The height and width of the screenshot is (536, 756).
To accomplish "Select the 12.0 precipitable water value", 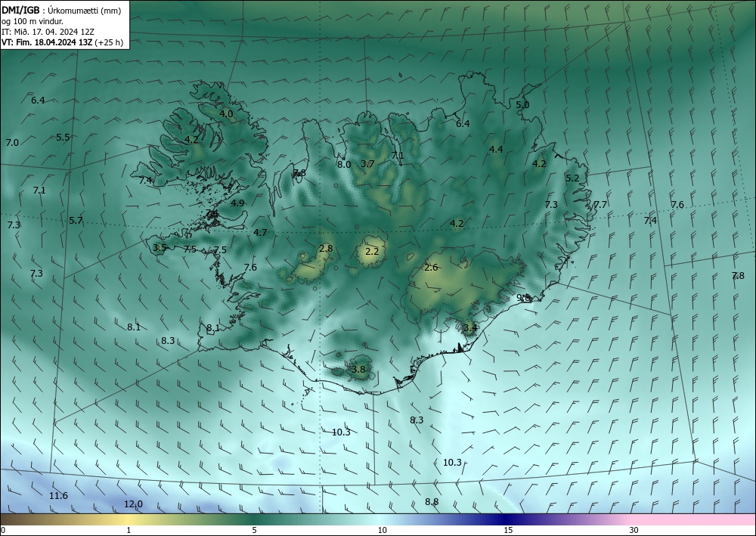I will 133,504.
